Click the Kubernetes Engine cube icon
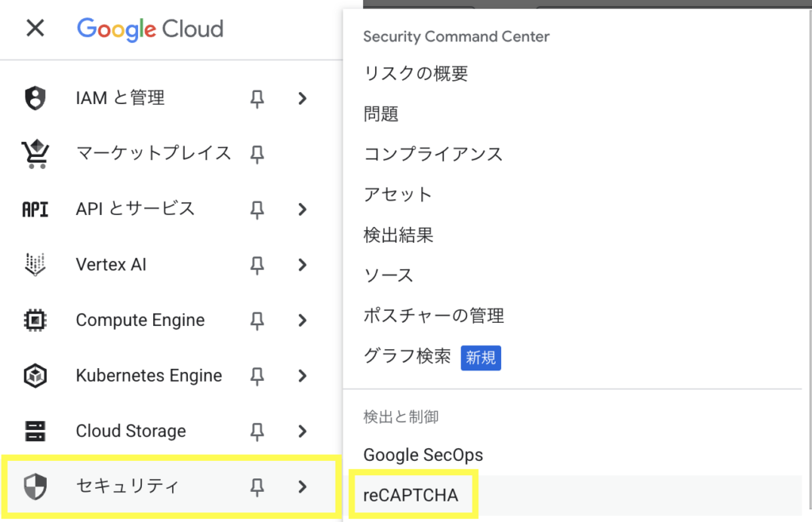This screenshot has width=812, height=522. tap(35, 376)
